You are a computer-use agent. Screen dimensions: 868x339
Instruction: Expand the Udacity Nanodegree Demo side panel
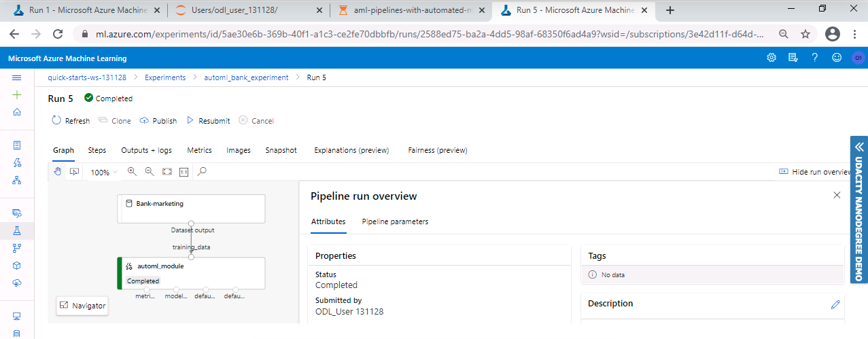click(859, 210)
